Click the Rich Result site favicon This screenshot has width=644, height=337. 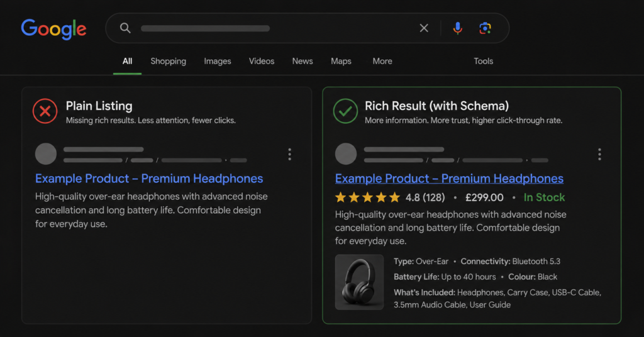346,154
